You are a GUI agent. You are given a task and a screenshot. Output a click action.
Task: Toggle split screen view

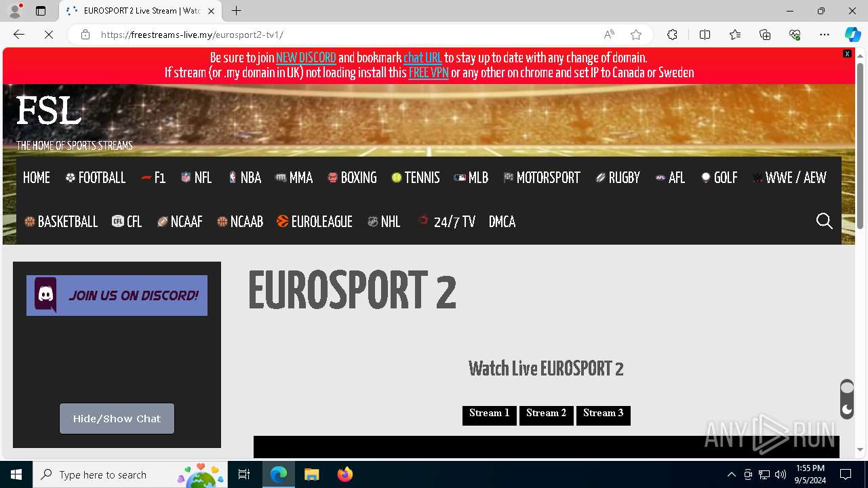coord(705,35)
